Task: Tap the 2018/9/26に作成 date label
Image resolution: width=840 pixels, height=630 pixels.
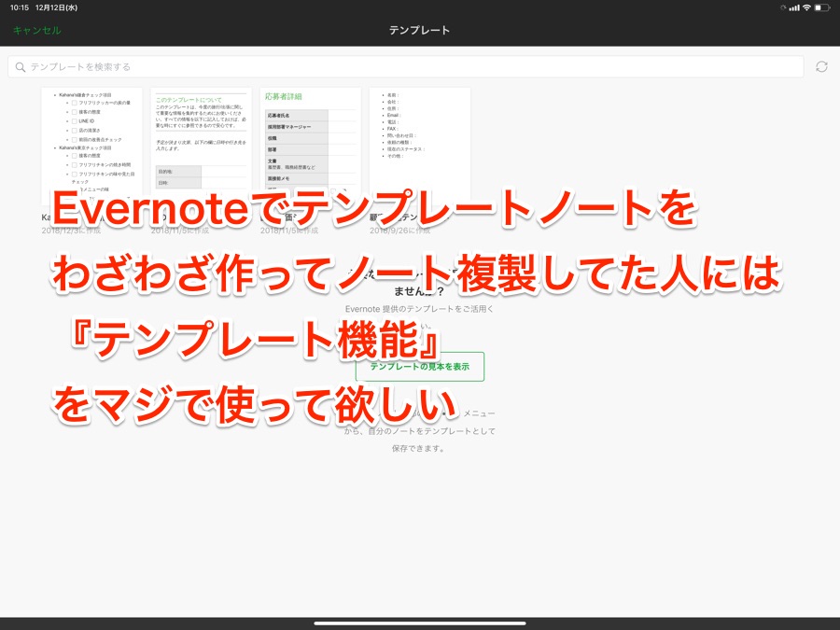Action: pyautogui.click(x=399, y=231)
